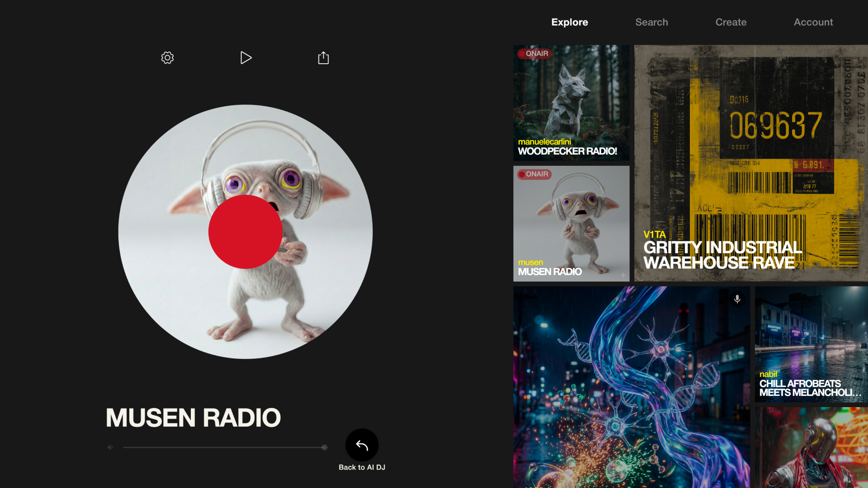Go to the Create tab
The image size is (868, 488).
point(731,22)
